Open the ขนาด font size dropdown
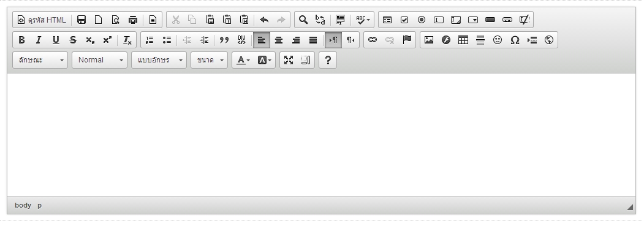Viewport: 644px width, 226px height. point(209,60)
